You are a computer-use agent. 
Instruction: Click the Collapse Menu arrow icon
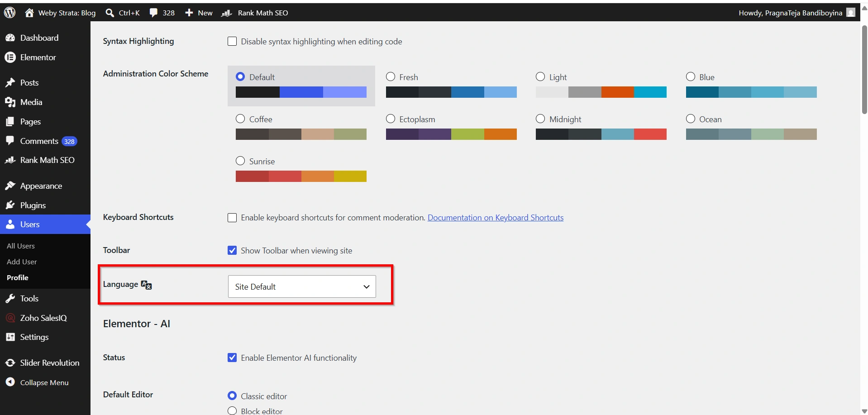pyautogui.click(x=10, y=382)
